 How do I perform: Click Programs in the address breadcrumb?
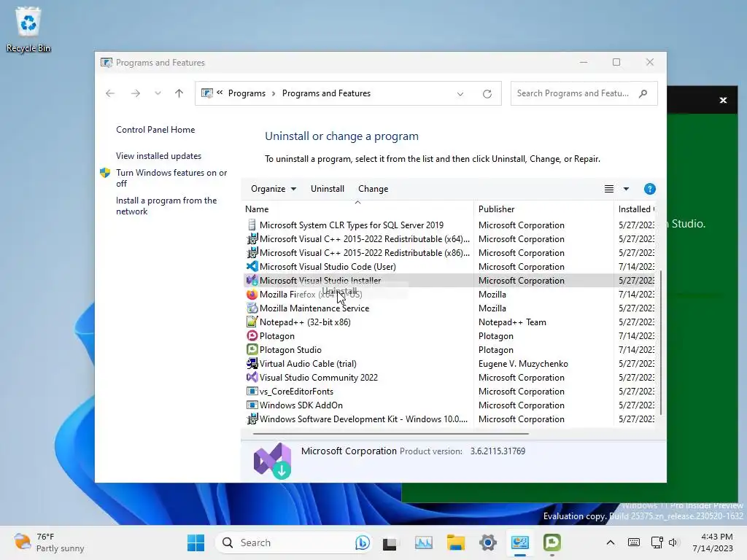247,93
